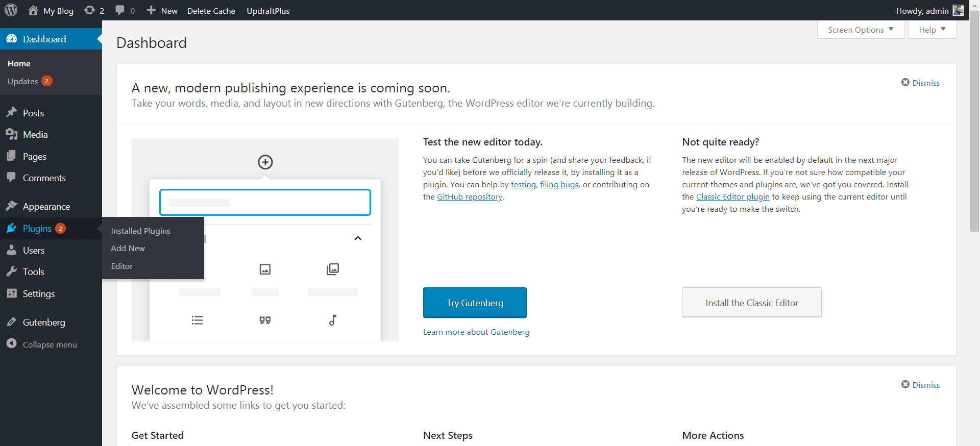This screenshot has width=980, height=446.
Task: Click the Dashboard gauge icon
Action: (x=12, y=39)
